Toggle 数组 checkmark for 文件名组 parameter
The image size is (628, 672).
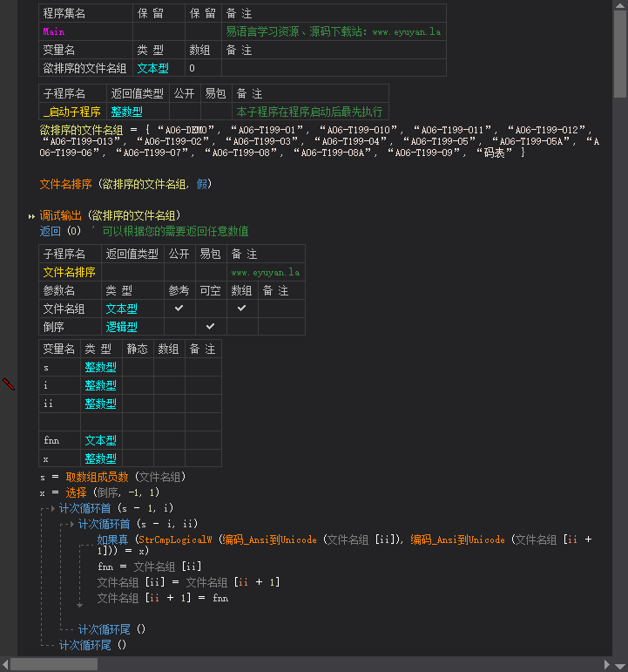(x=241, y=309)
